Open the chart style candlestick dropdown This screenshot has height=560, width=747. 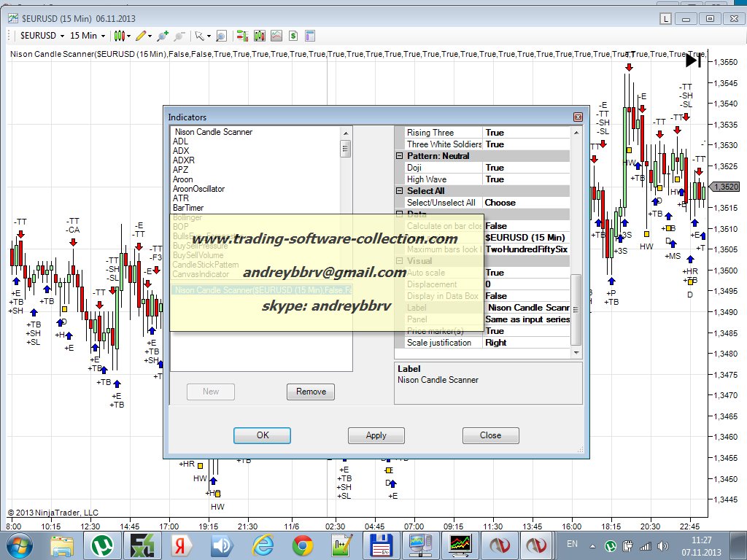[122, 35]
